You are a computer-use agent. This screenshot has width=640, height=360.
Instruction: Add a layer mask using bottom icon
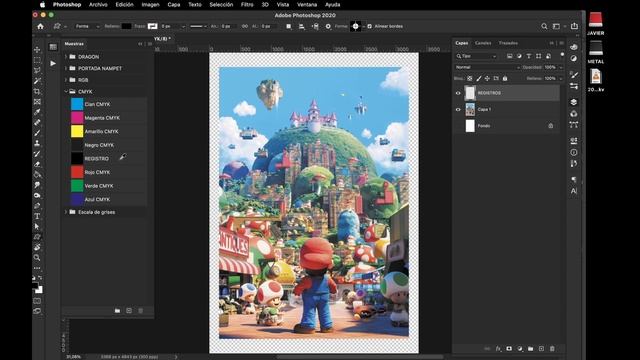509,349
